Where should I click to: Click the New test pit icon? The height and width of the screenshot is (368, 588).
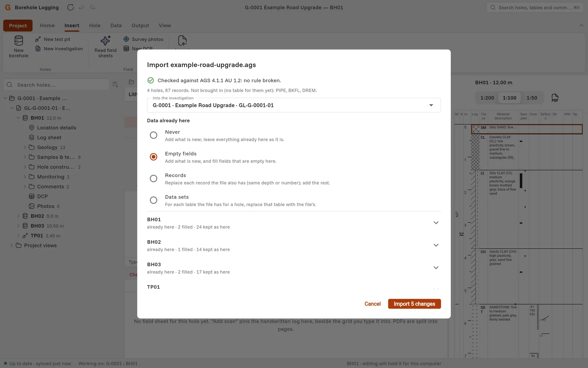(x=38, y=39)
